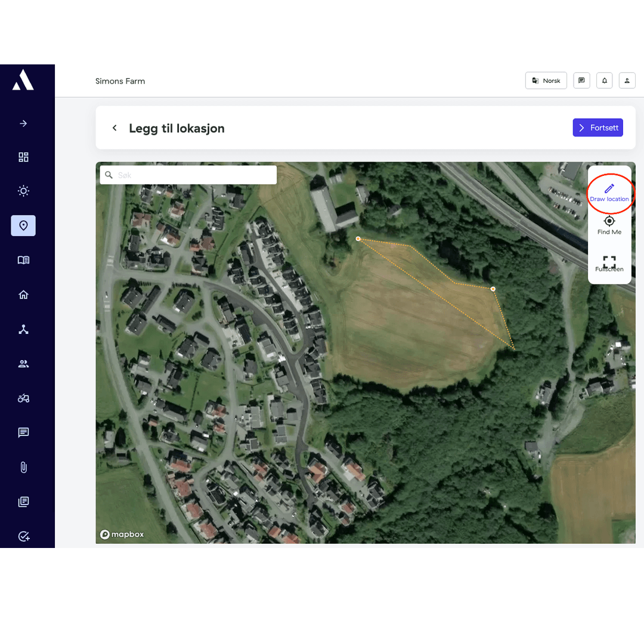644x644 pixels.
Task: Open the home house icon
Action: [x=23, y=295]
